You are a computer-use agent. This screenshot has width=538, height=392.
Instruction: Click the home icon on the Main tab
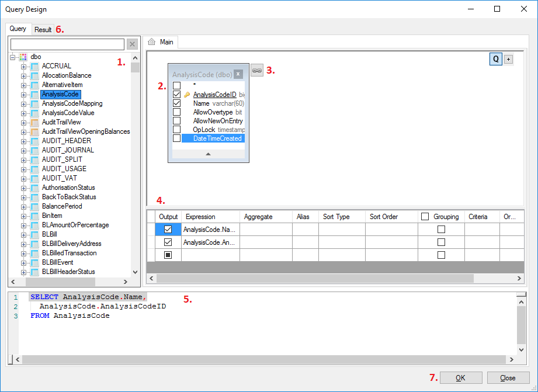point(151,41)
